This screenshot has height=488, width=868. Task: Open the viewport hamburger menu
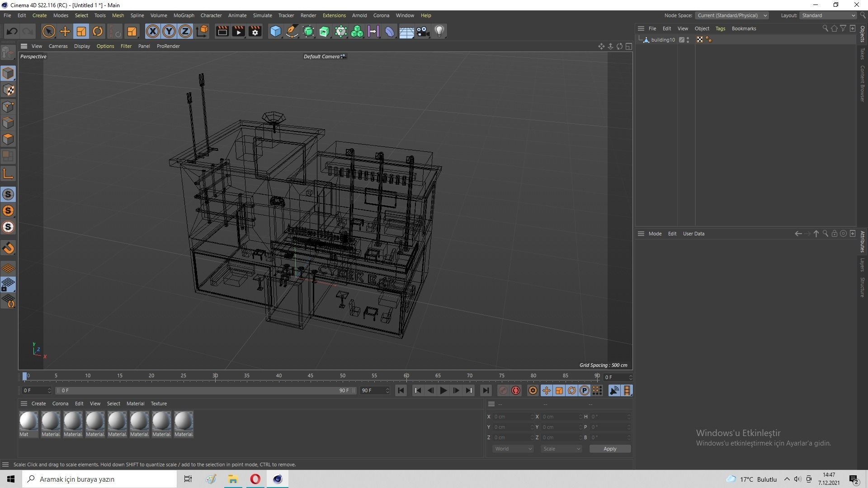pos(24,46)
